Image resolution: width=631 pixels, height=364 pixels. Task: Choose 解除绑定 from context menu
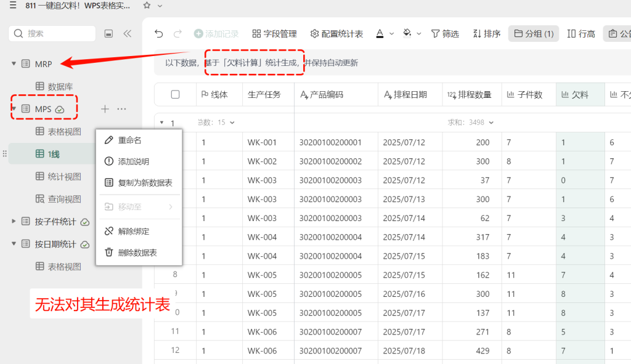(x=139, y=231)
